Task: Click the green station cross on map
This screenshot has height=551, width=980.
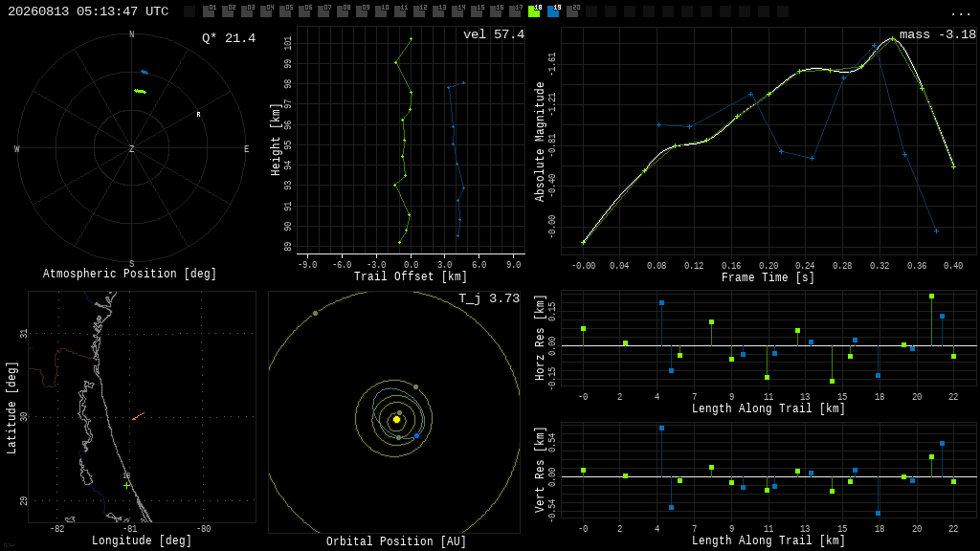Action: coord(127,485)
